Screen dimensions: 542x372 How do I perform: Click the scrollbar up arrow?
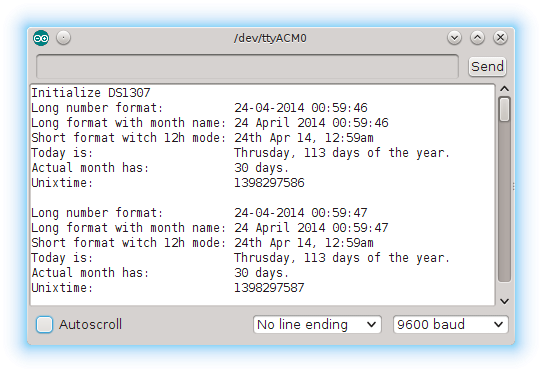click(x=504, y=89)
